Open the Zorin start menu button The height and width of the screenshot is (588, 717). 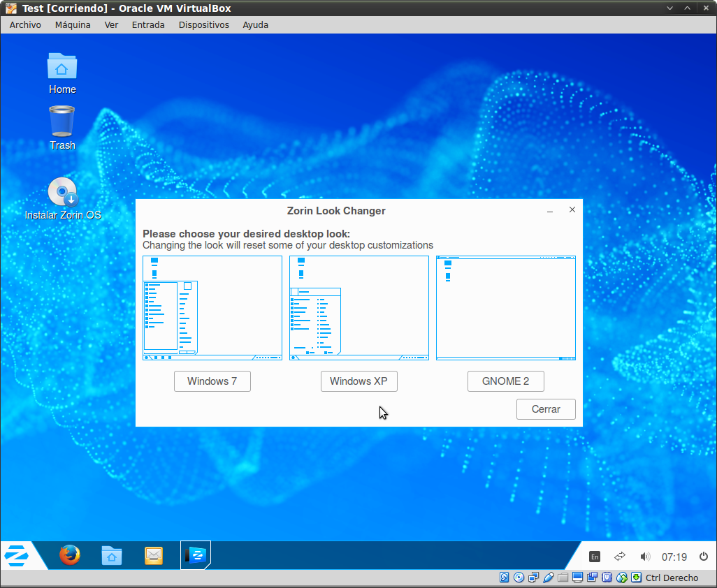coord(17,556)
